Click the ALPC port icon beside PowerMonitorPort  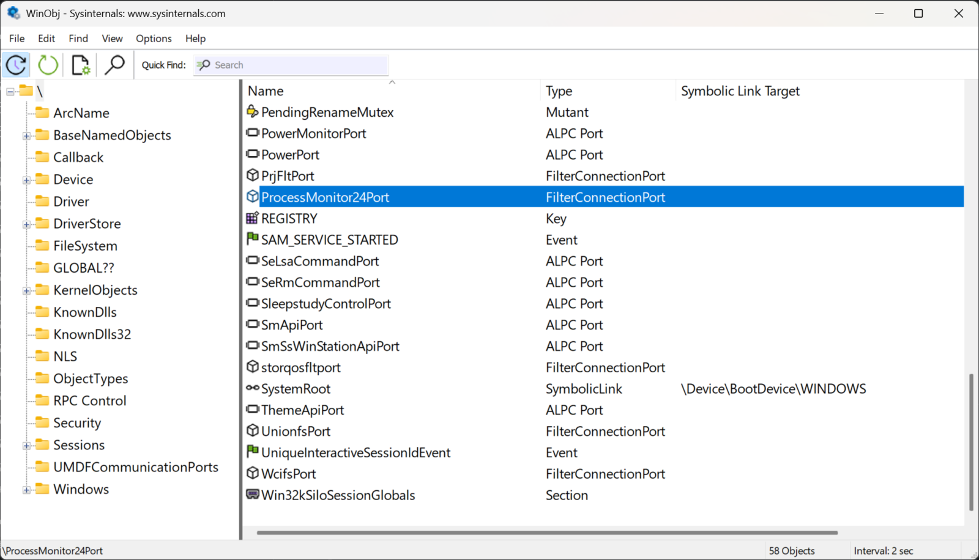coord(252,133)
